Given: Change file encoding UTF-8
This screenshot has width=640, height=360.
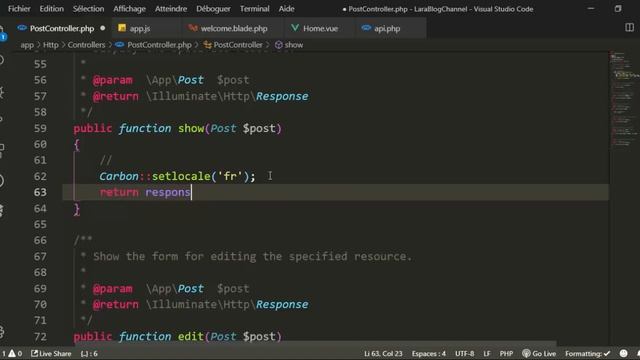Looking at the screenshot, I should pyautogui.click(x=464, y=353).
